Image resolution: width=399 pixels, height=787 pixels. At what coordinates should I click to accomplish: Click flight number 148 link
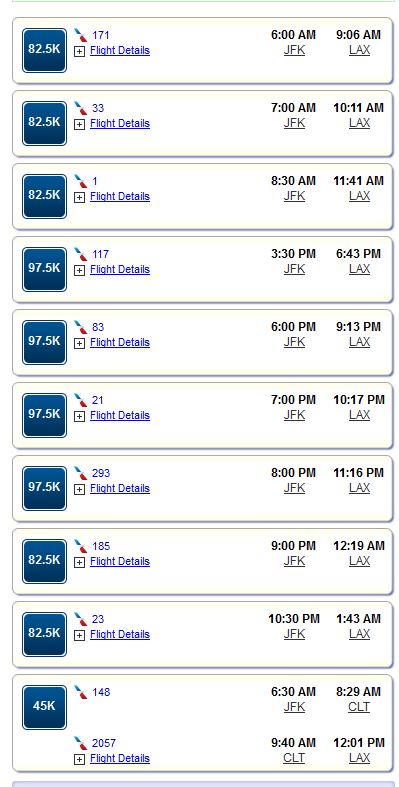click(x=101, y=692)
